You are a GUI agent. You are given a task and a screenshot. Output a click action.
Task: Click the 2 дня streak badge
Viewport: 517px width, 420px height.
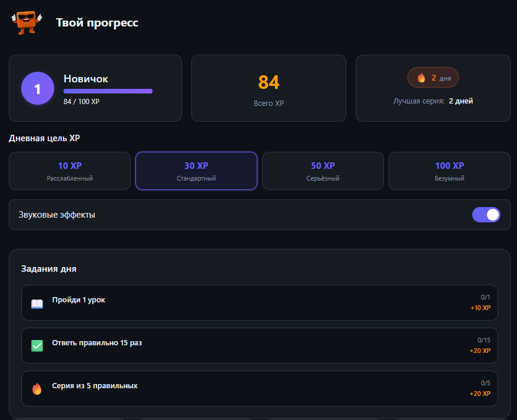(433, 78)
